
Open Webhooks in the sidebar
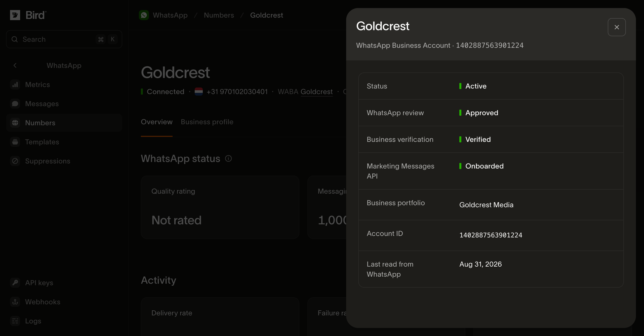click(x=64, y=302)
